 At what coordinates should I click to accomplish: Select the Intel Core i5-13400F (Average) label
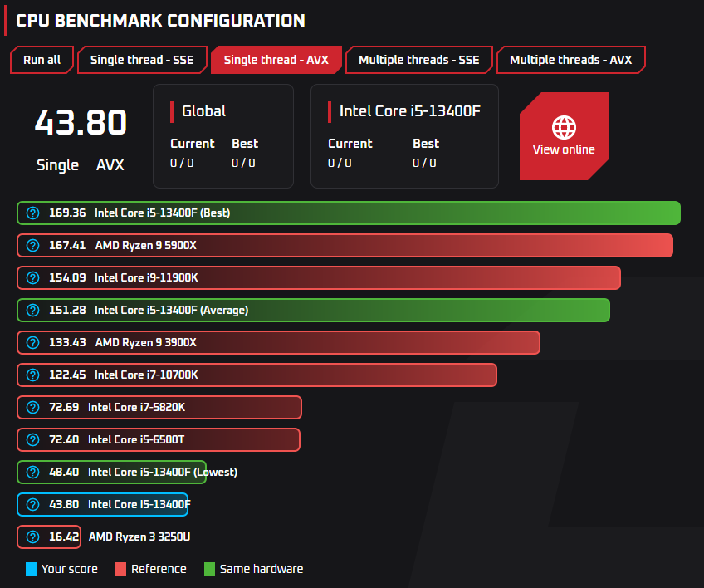point(172,310)
